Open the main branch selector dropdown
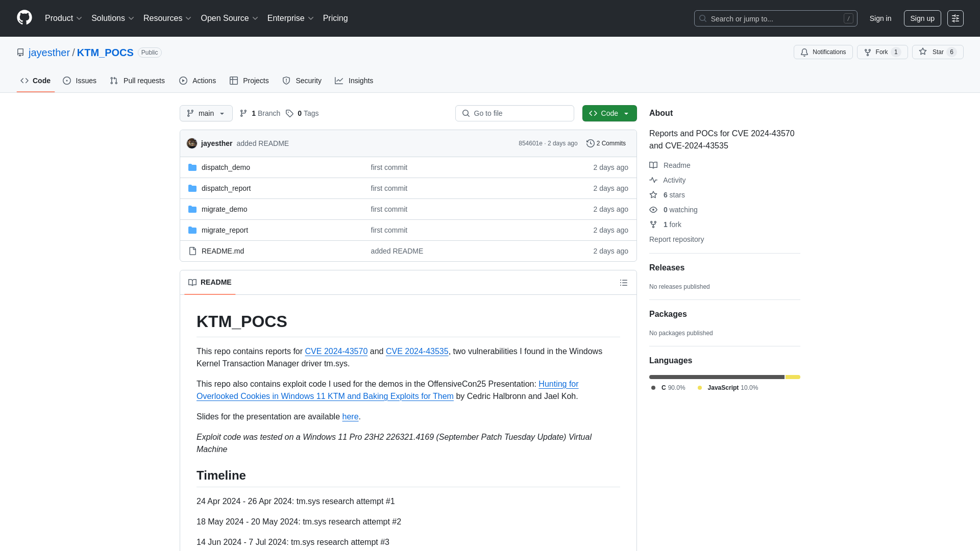The width and height of the screenshot is (980, 551). [x=206, y=113]
